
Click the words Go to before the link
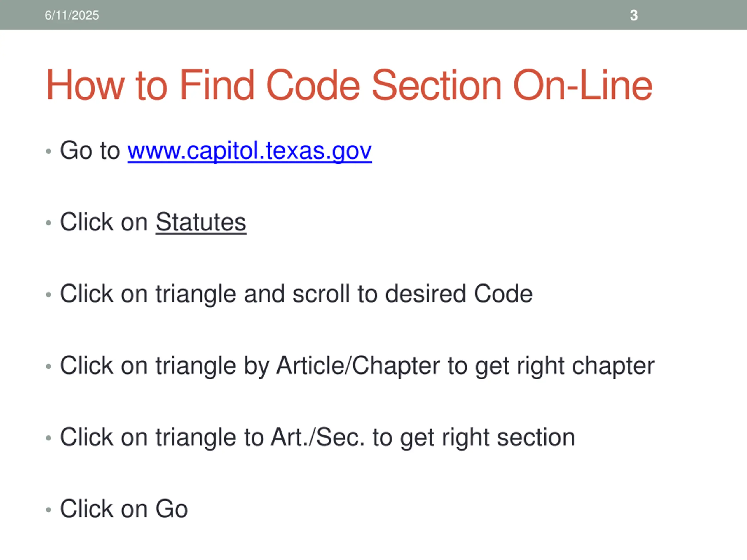90,150
